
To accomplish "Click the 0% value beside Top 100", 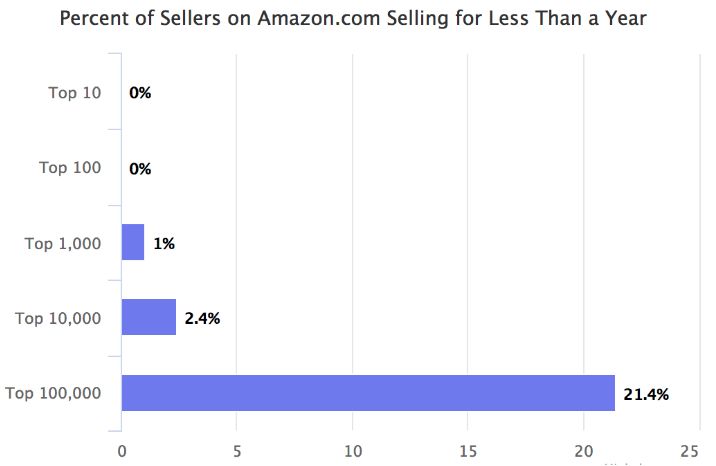I will click(x=140, y=169).
